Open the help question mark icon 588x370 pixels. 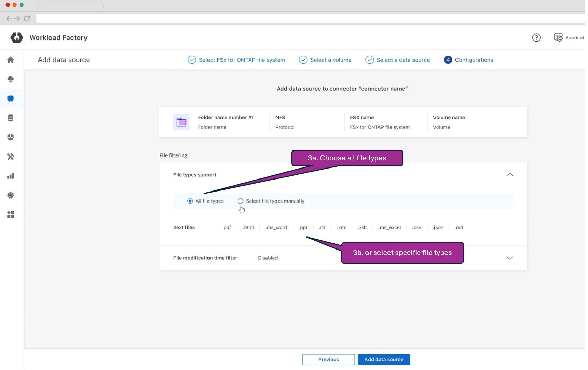pyautogui.click(x=536, y=37)
